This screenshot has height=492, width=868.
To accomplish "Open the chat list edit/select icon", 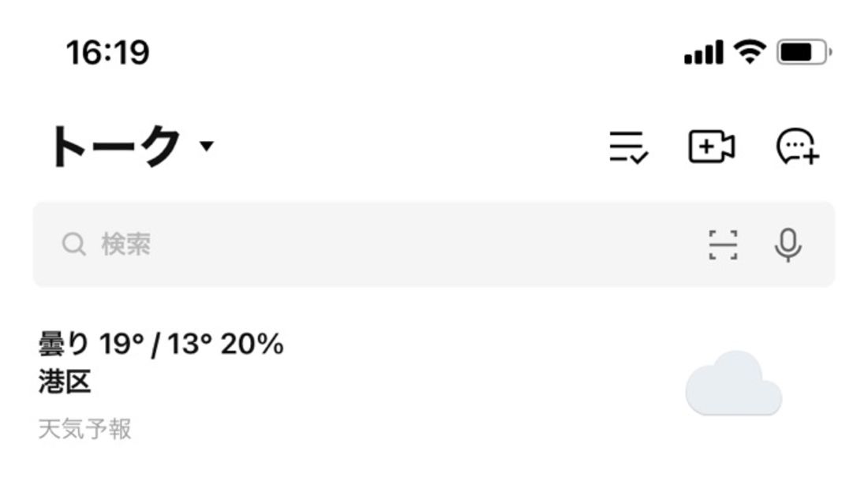I will [628, 147].
